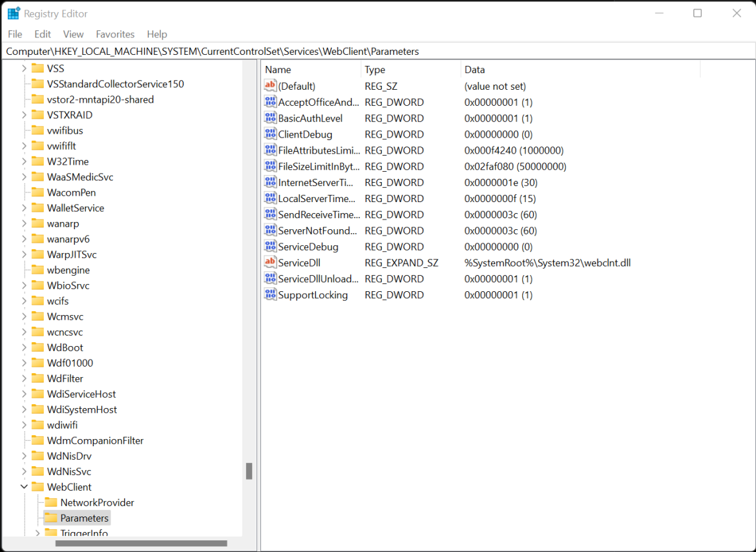Click the DWORD icon next to FileSizeLimitInBytes
This screenshot has width=756, height=552.
270,166
